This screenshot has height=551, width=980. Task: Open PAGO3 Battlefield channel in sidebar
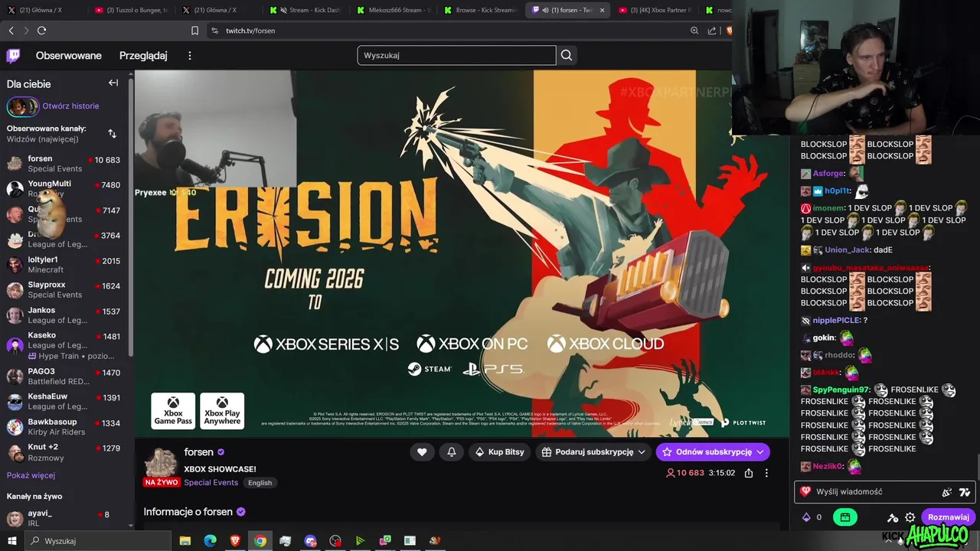64,377
